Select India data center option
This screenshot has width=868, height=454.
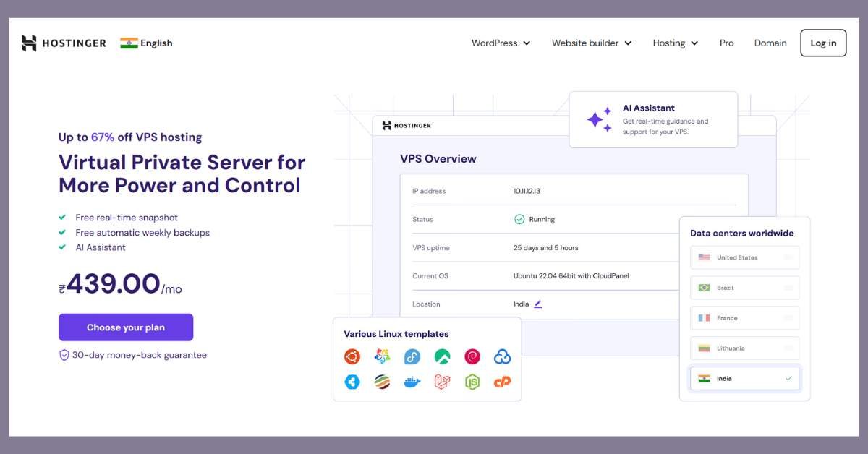745,378
